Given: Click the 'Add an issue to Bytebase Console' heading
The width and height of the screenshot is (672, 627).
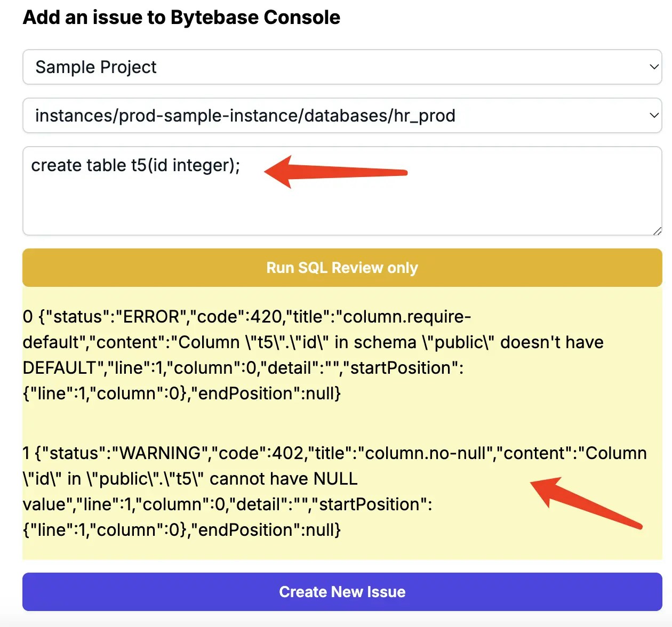Looking at the screenshot, I should point(181,18).
